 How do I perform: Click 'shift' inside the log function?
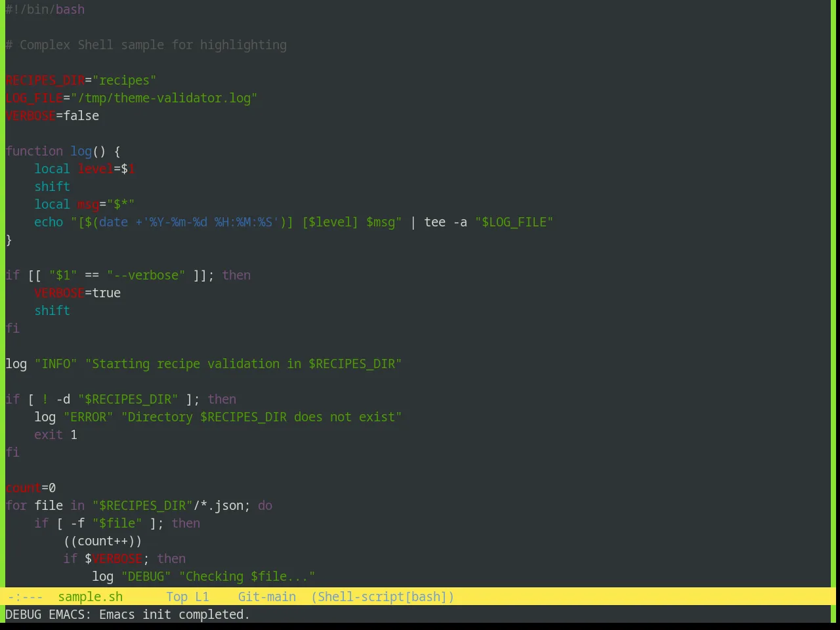point(52,186)
